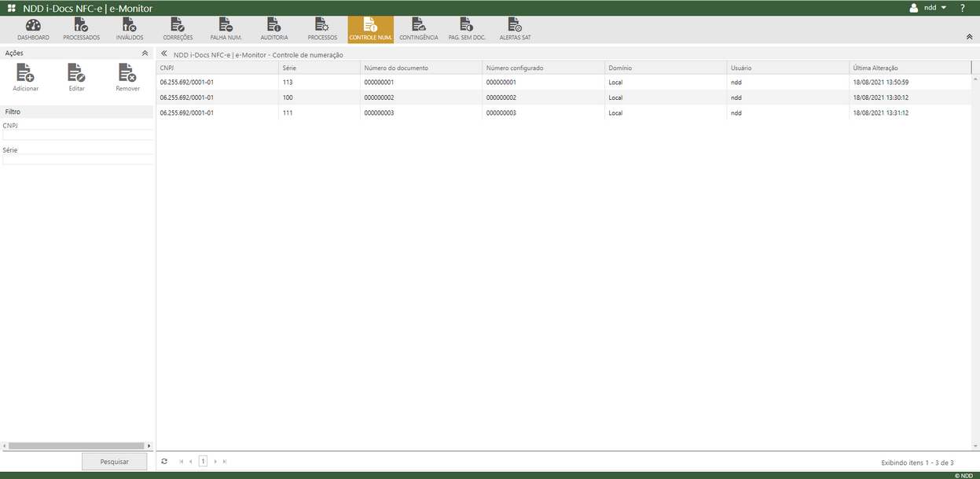This screenshot has width=980, height=479.
Task: Open the Processos view
Action: point(322,28)
